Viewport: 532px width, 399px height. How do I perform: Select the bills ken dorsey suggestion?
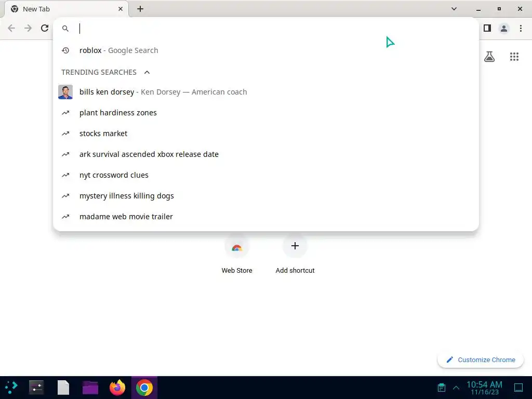coord(266,92)
